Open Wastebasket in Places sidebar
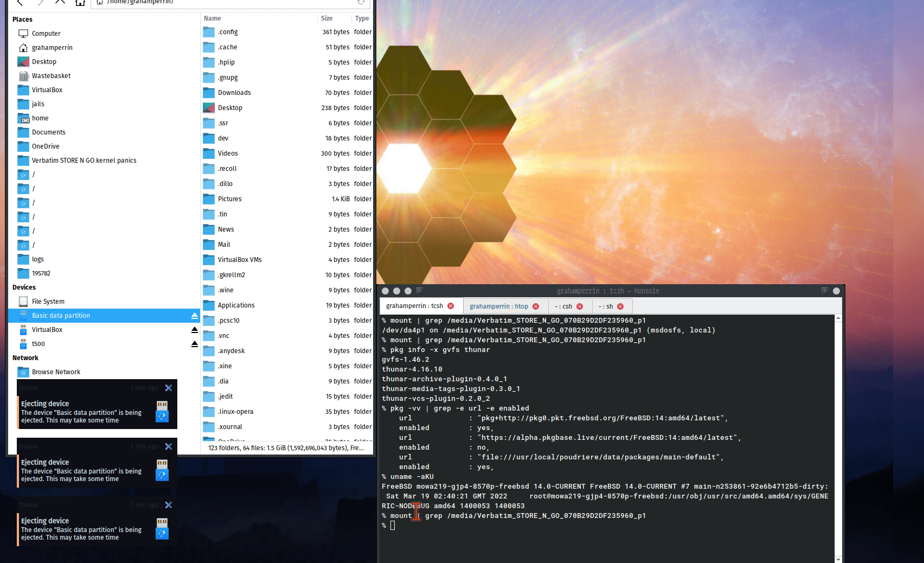 [x=51, y=76]
